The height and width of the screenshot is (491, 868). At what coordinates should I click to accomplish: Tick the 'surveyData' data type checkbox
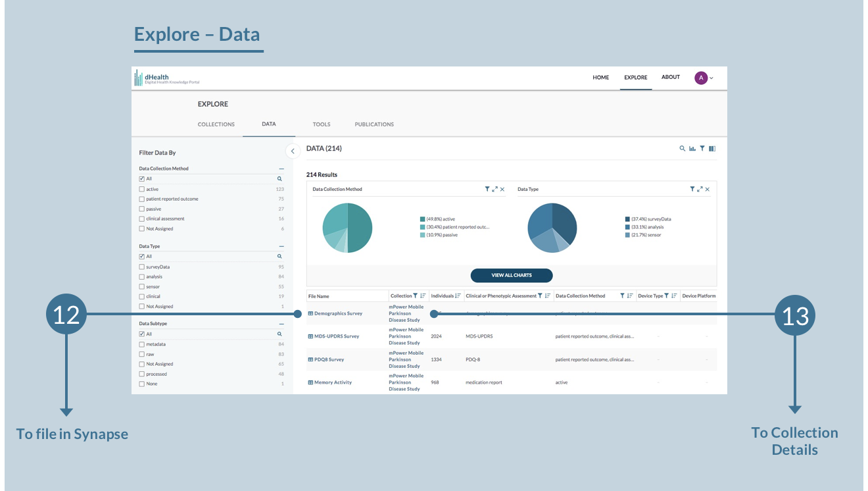tap(141, 267)
